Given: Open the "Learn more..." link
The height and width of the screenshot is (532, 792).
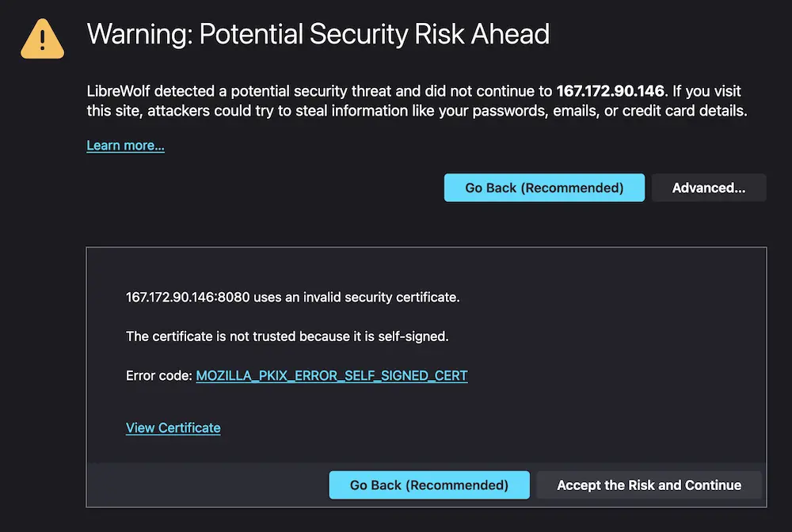Looking at the screenshot, I should tap(125, 146).
